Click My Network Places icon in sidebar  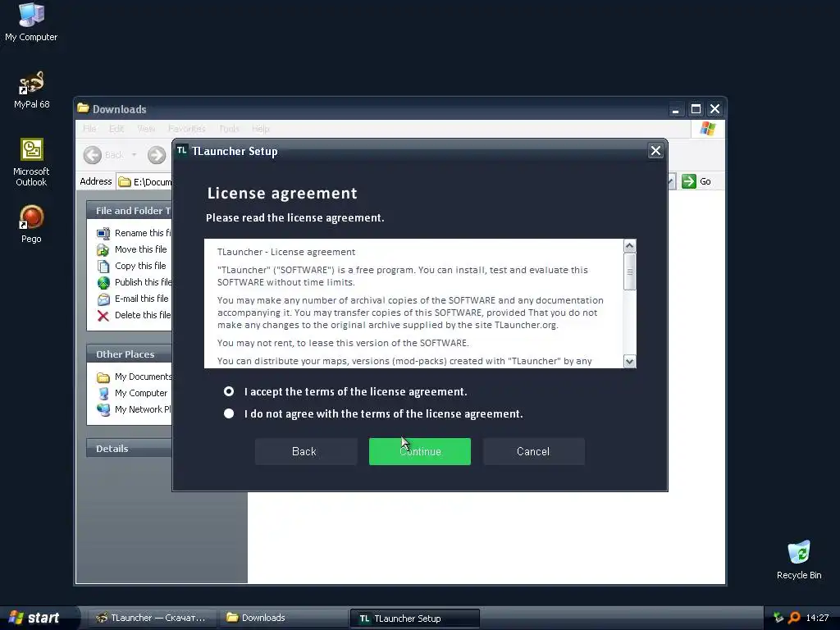point(103,410)
